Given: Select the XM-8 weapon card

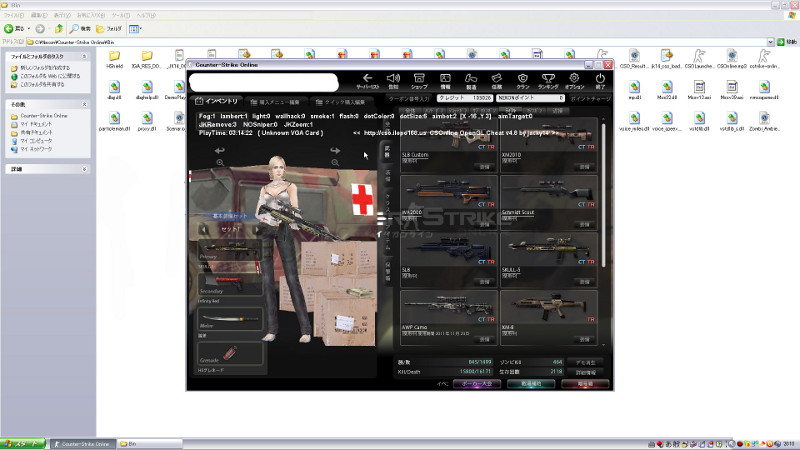Looking at the screenshot, I should click(x=549, y=317).
